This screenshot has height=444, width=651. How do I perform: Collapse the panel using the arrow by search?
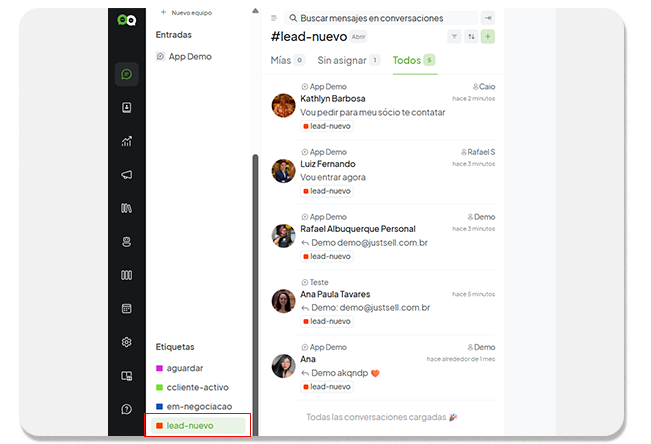(488, 18)
